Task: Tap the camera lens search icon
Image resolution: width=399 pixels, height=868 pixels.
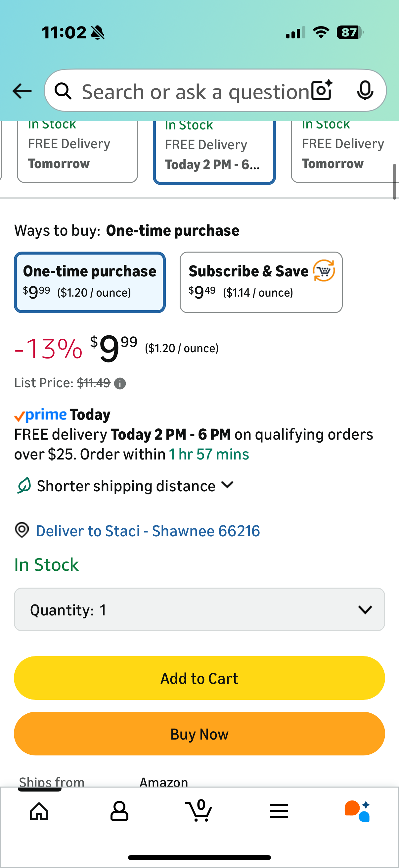Action: click(x=322, y=91)
